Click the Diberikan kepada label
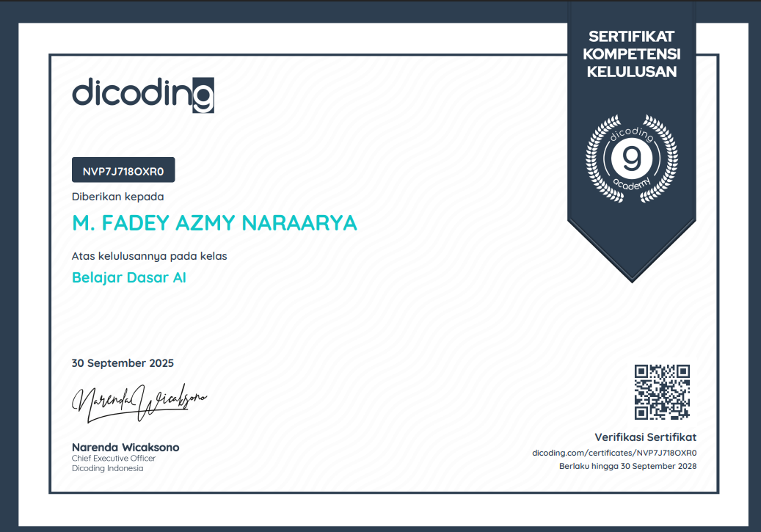 pos(118,197)
